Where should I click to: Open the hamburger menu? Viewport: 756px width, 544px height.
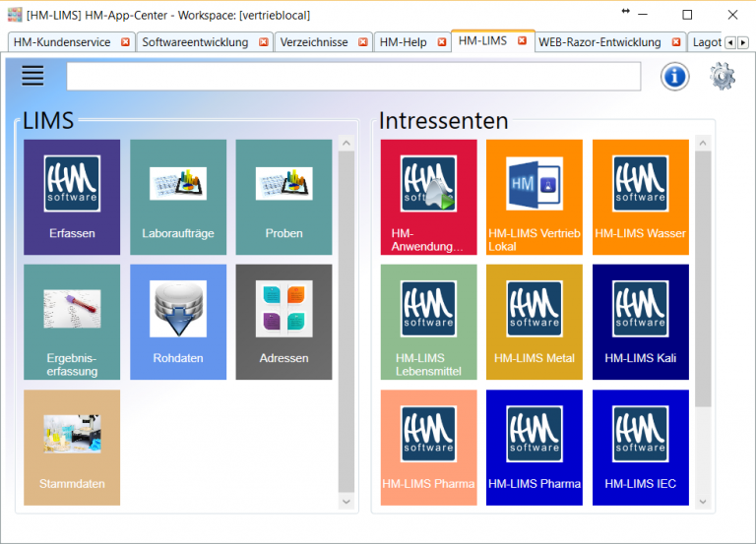(x=32, y=76)
